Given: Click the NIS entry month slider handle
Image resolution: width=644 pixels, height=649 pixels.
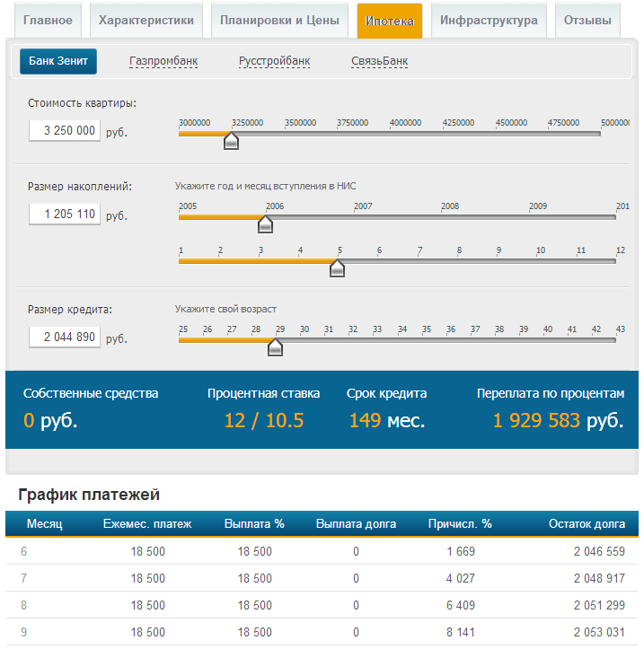Looking at the screenshot, I should click(337, 267).
